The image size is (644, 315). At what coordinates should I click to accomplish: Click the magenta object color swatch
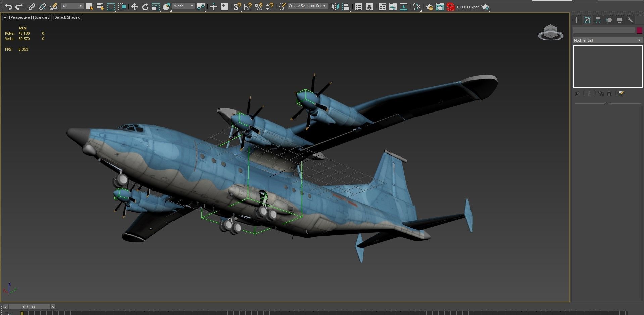tap(639, 30)
